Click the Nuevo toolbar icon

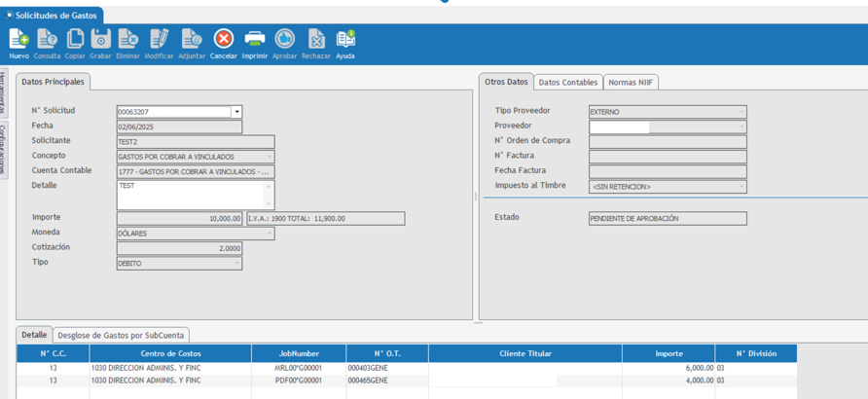coord(18,39)
